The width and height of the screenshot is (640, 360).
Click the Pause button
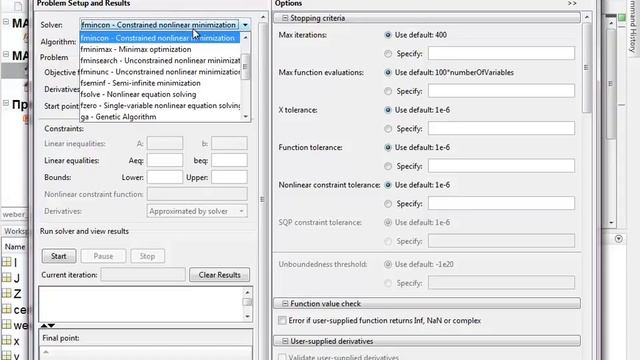103,256
